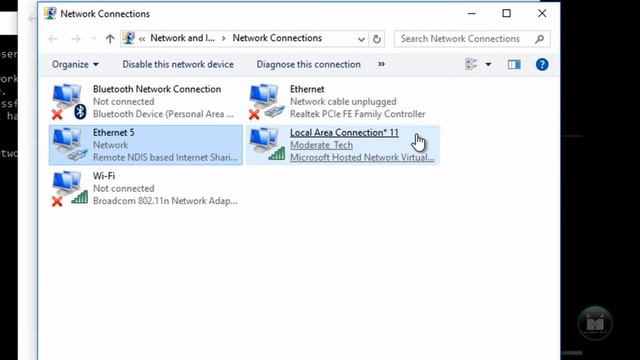This screenshot has width=640, height=360.
Task: Select the Local Area Connection* 11 adapter icon
Action: click(x=267, y=144)
